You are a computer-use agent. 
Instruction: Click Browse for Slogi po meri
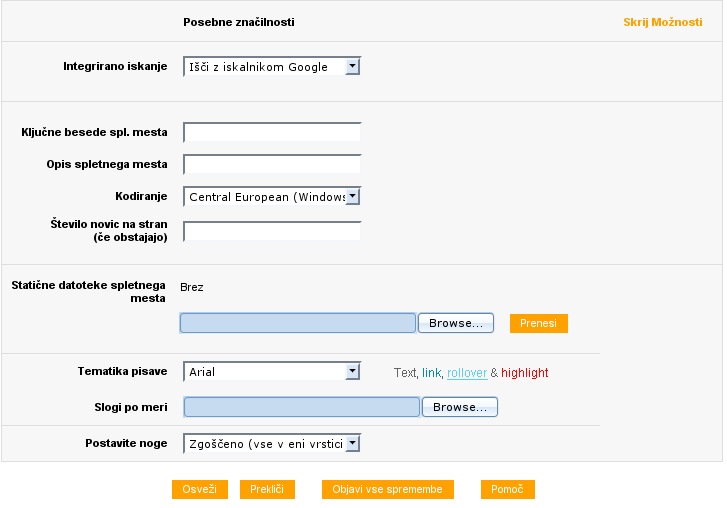tap(460, 407)
